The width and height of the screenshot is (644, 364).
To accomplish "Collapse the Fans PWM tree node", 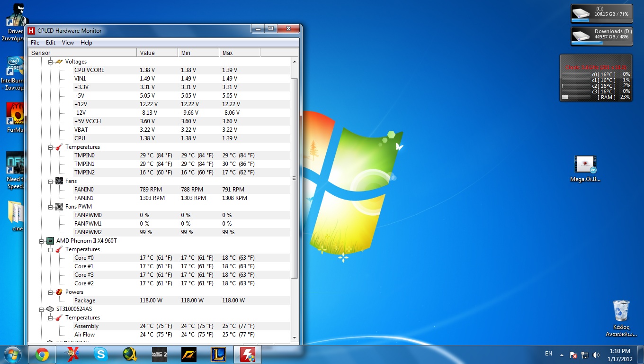I will coord(51,207).
